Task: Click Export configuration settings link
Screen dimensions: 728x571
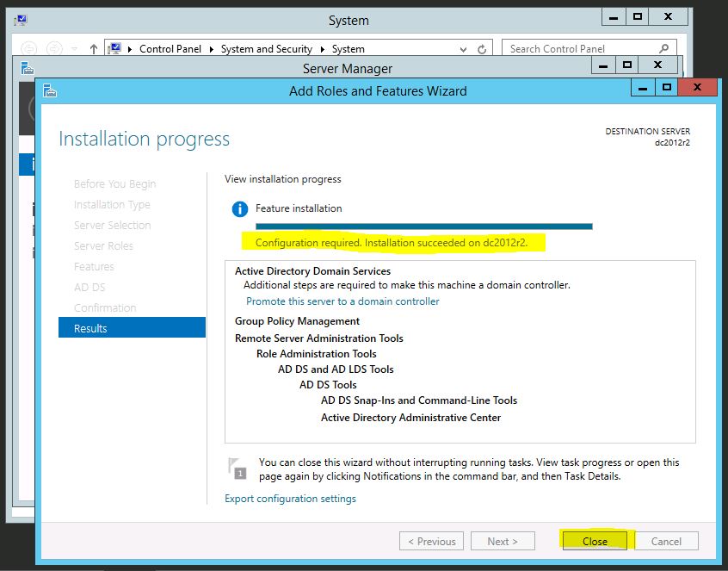Action: click(x=290, y=499)
